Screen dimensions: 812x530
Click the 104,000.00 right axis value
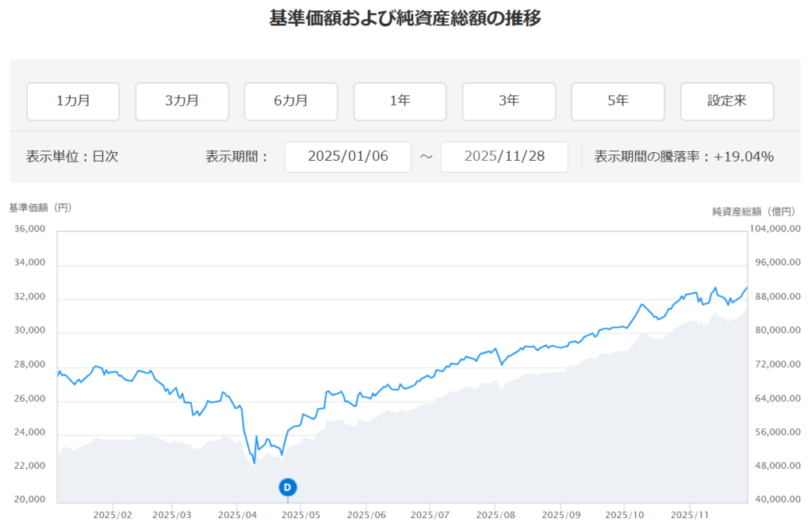point(777,229)
